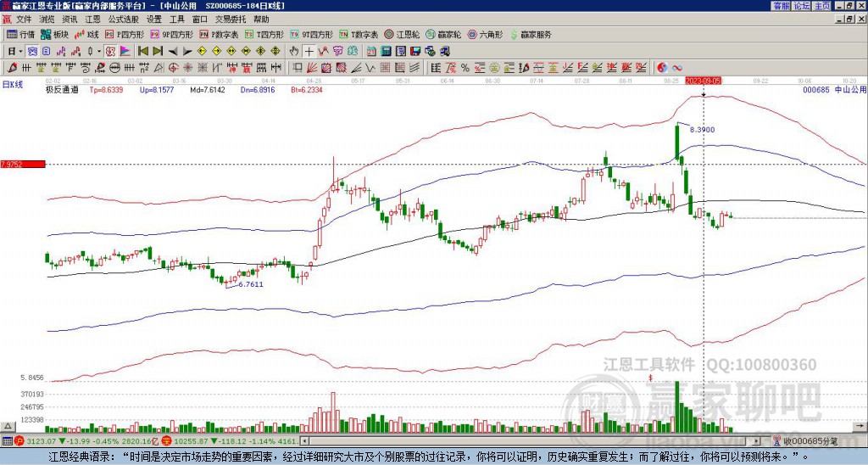The height and width of the screenshot is (465, 868).
Task: Click right arrow button beside volume panel
Action: pyautogui.click(x=861, y=427)
